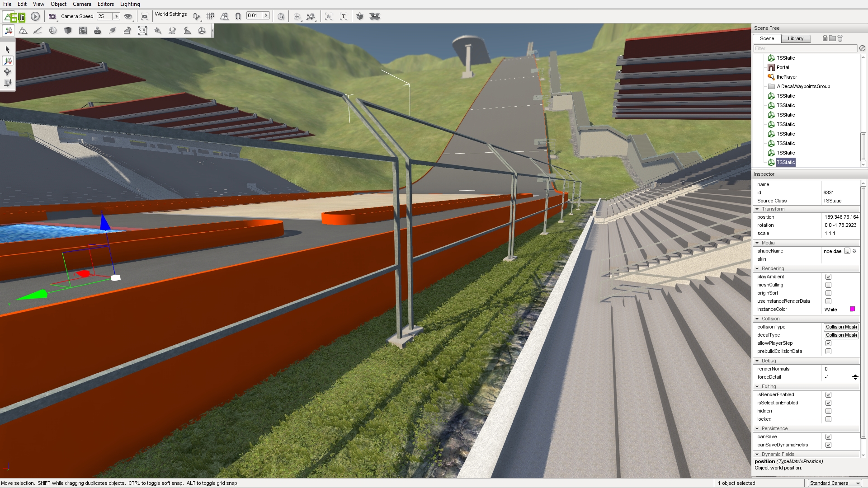Open the collisionType dropdown

tap(841, 327)
